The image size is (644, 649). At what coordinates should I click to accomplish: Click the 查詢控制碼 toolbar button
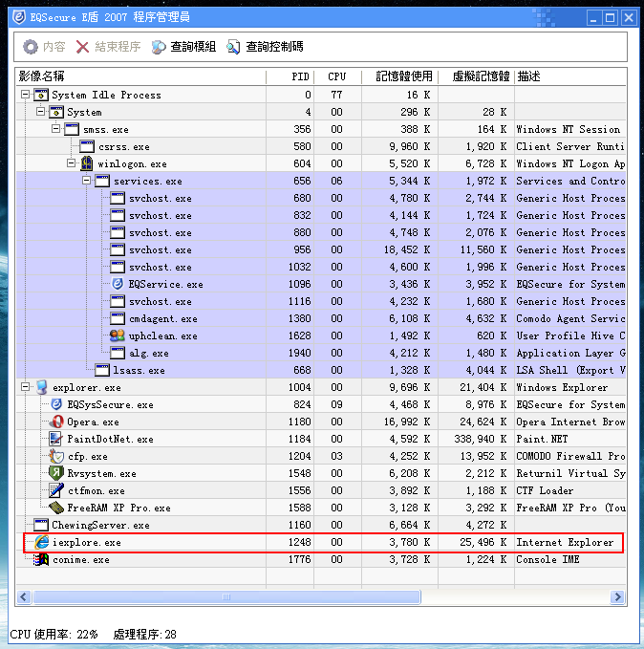tap(265, 47)
